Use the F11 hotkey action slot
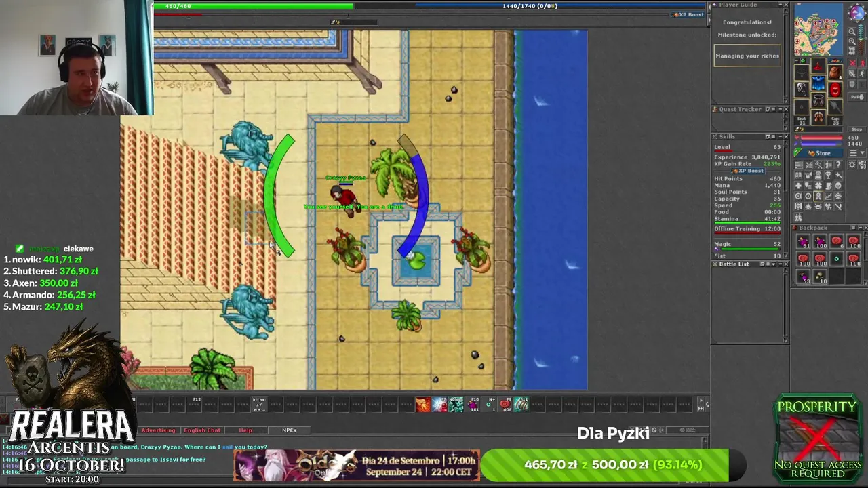This screenshot has height=488, width=868. (x=521, y=405)
